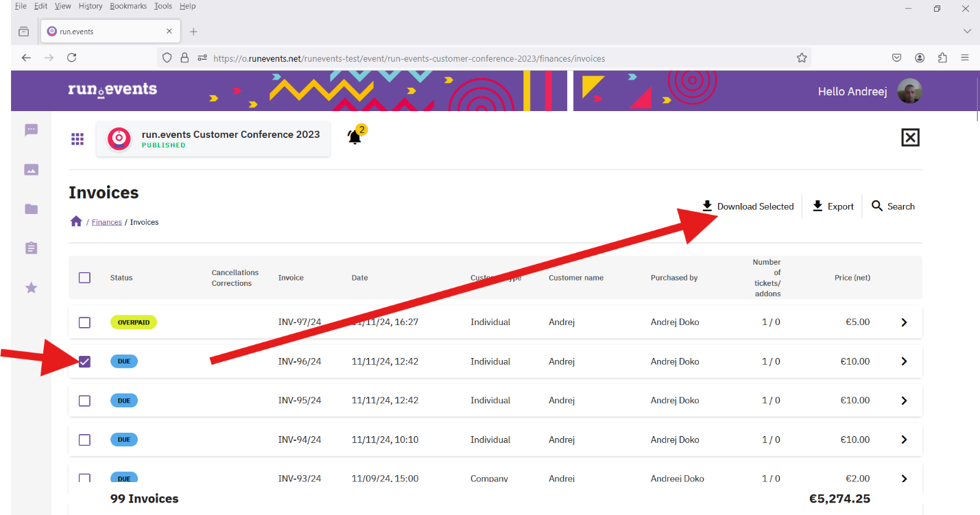Open the chat messages sidebar icon

click(31, 130)
